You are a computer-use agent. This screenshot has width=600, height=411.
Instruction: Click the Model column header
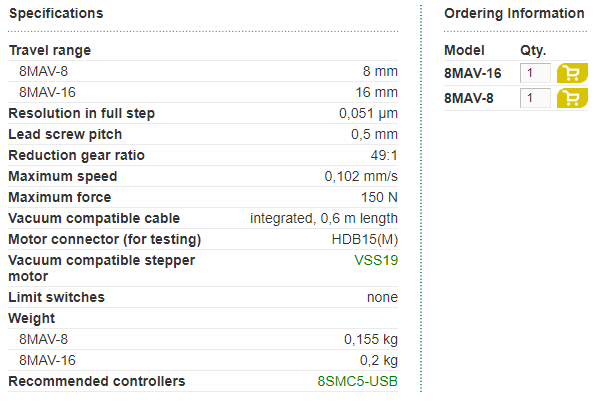464,50
